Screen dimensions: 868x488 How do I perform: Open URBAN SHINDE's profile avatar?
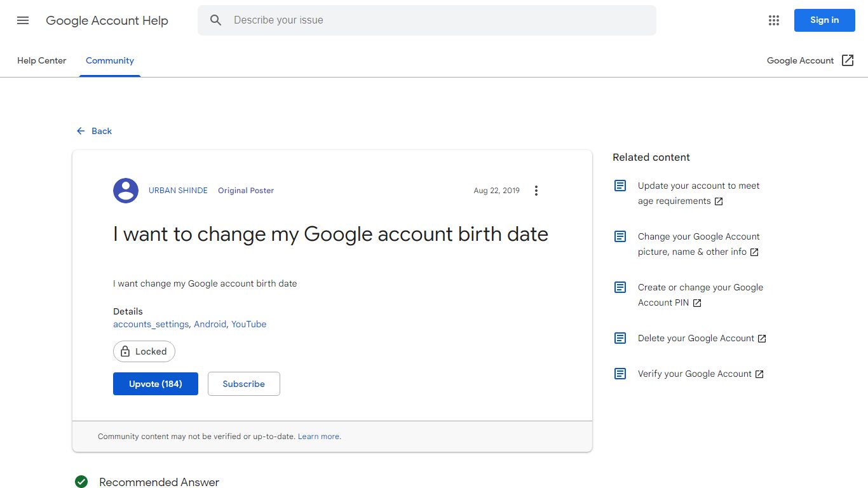[126, 191]
